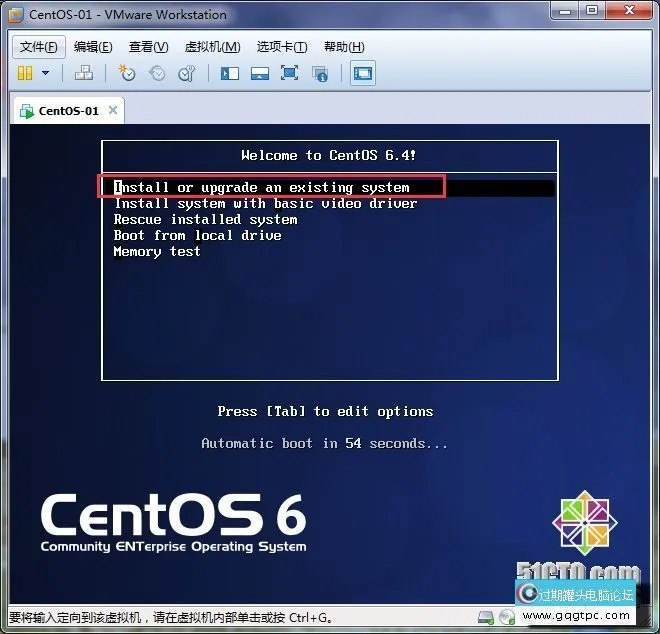The width and height of the screenshot is (660, 634).
Task: Click the hard disk status bar icon
Action: click(x=486, y=617)
